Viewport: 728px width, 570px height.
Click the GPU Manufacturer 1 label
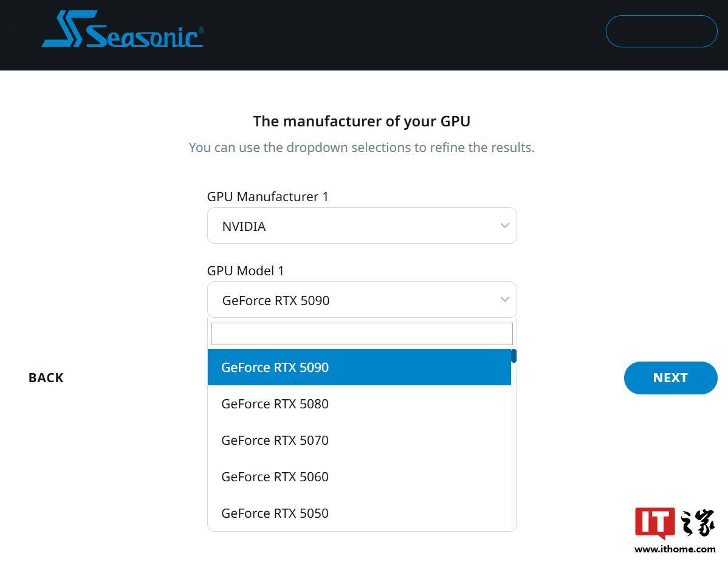(267, 197)
